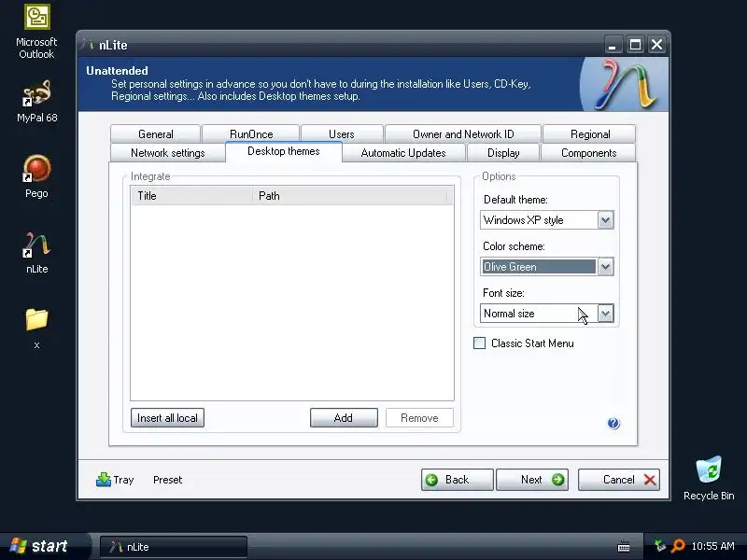Open Microsoft Outlook desktop icon

[36, 32]
